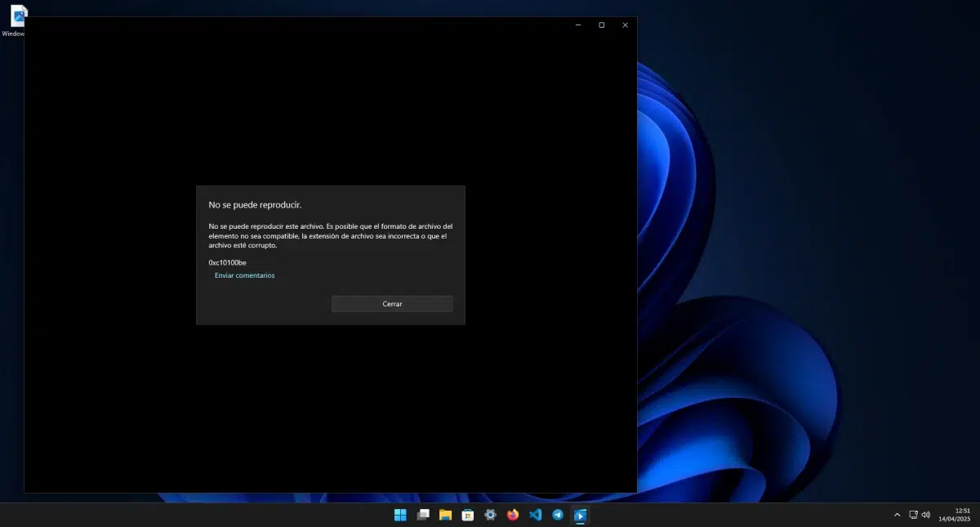Screen dimensions: 980x527
Task: Expand the hidden system tray icons
Action: [897, 514]
